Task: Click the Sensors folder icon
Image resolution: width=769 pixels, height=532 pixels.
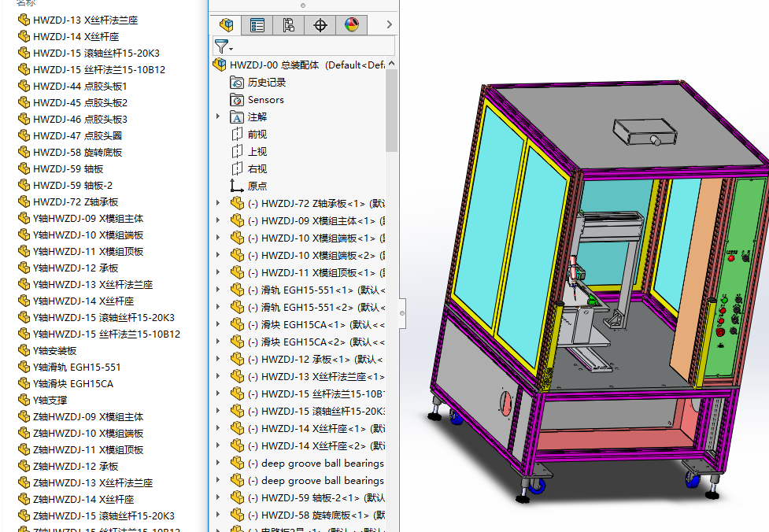Action: 237,100
